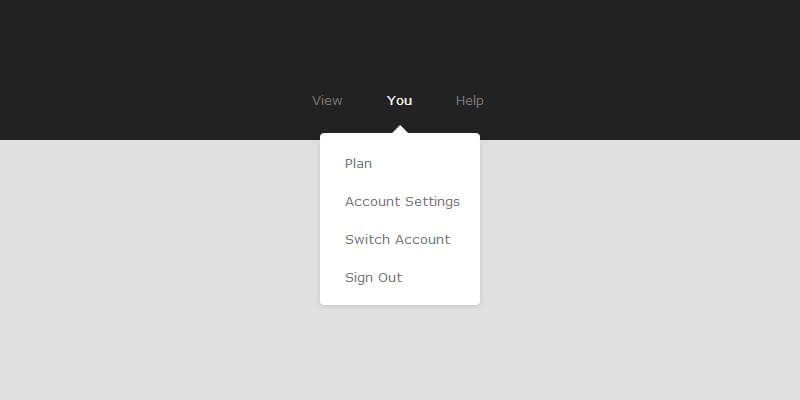800x400 pixels.
Task: Go to Account Settings page
Action: tap(402, 201)
